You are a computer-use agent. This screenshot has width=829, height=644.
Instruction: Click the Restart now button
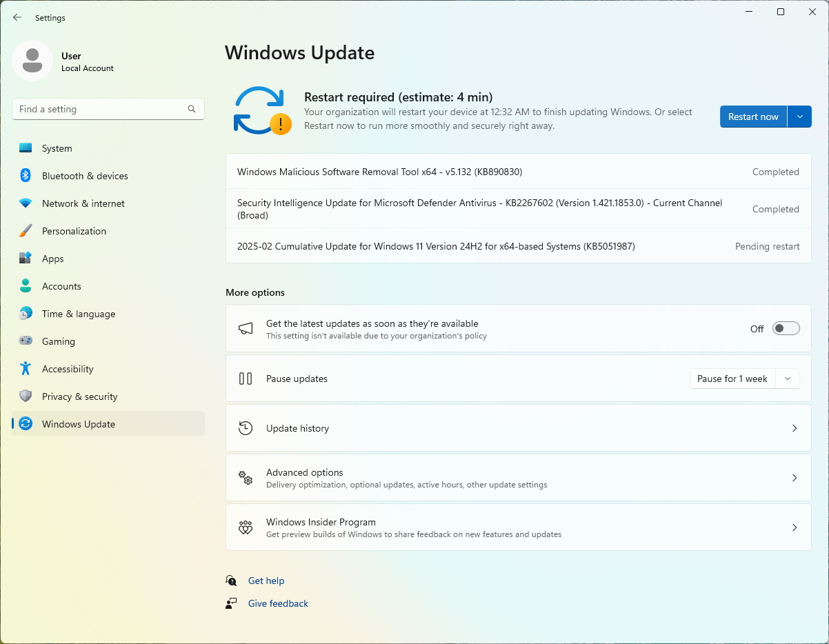coord(753,117)
